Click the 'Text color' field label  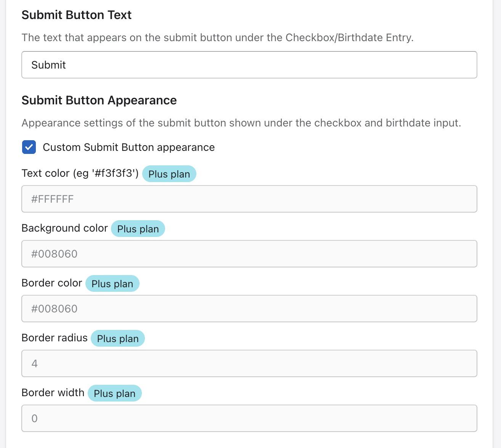point(80,173)
